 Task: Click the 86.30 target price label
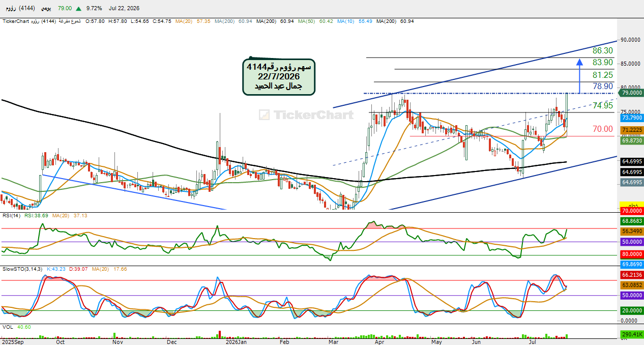(603, 51)
